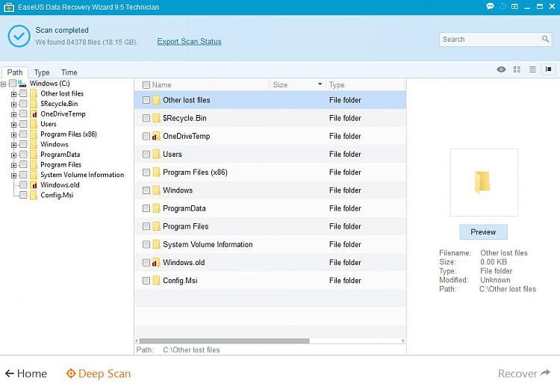Click the Windows (C:) drive icon in tree
Image resolution: width=560 pixels, height=392 pixels.
[x=22, y=84]
